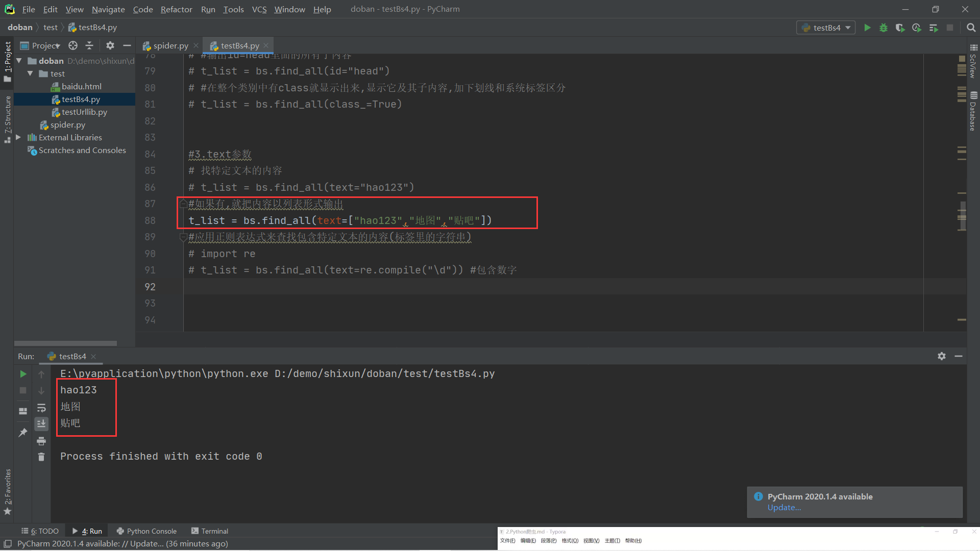Toggle the Structure tool window sidebar tab

(7, 116)
